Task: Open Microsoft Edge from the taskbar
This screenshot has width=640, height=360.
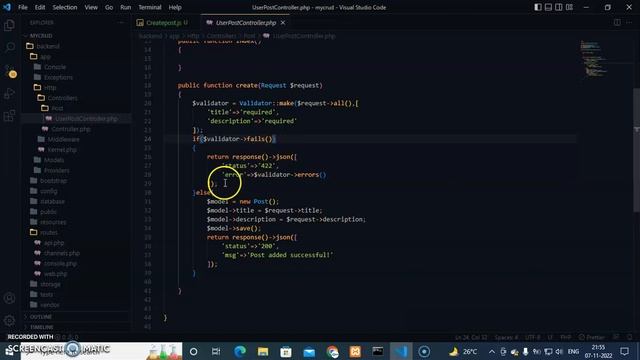Action: (x=240, y=351)
